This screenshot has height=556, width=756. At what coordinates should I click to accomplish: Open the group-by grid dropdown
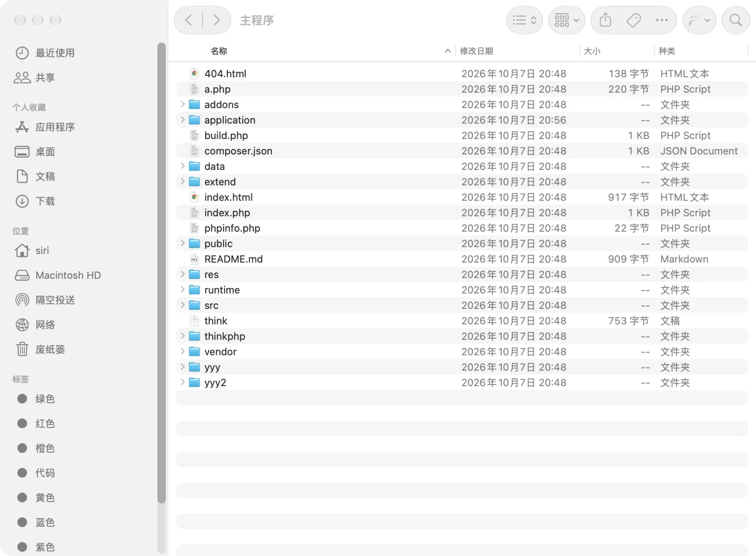566,20
